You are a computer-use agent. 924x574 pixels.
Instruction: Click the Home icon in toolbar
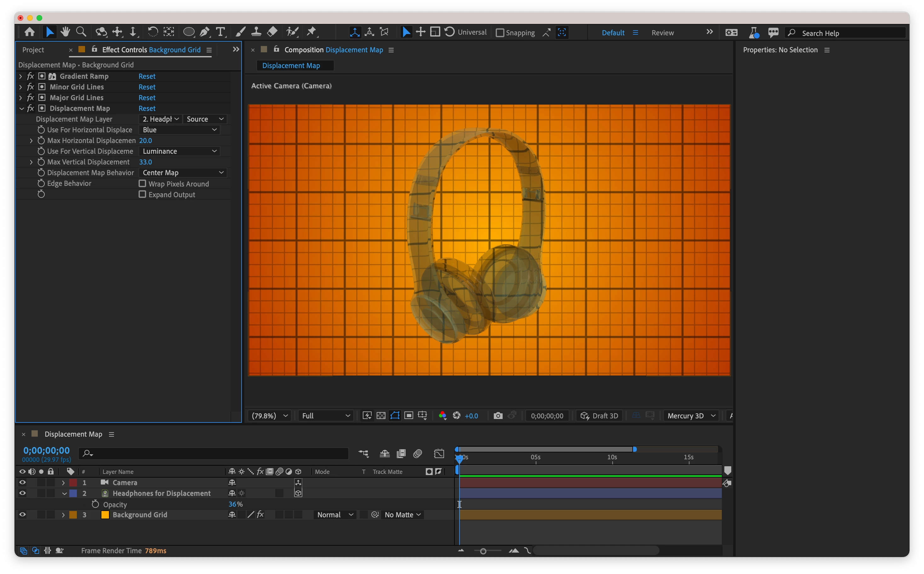click(x=30, y=32)
